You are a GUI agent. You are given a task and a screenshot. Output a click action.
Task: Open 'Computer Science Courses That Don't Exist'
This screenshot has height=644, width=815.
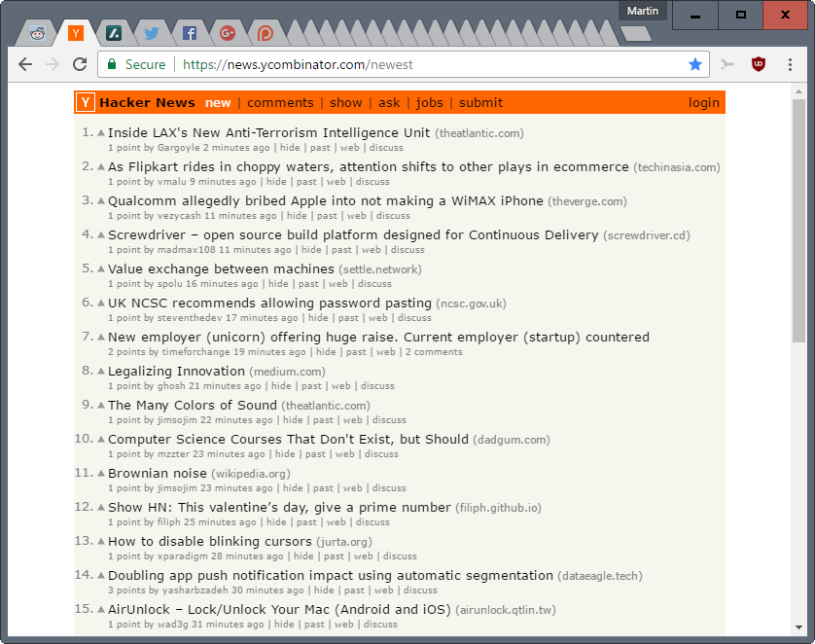click(x=288, y=439)
